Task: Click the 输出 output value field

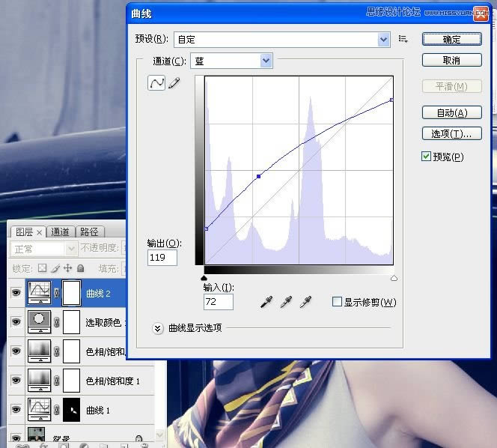Action: coord(162,258)
